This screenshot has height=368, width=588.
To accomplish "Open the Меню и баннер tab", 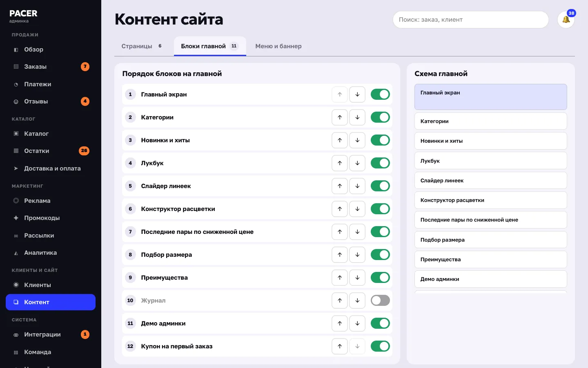I will (278, 46).
